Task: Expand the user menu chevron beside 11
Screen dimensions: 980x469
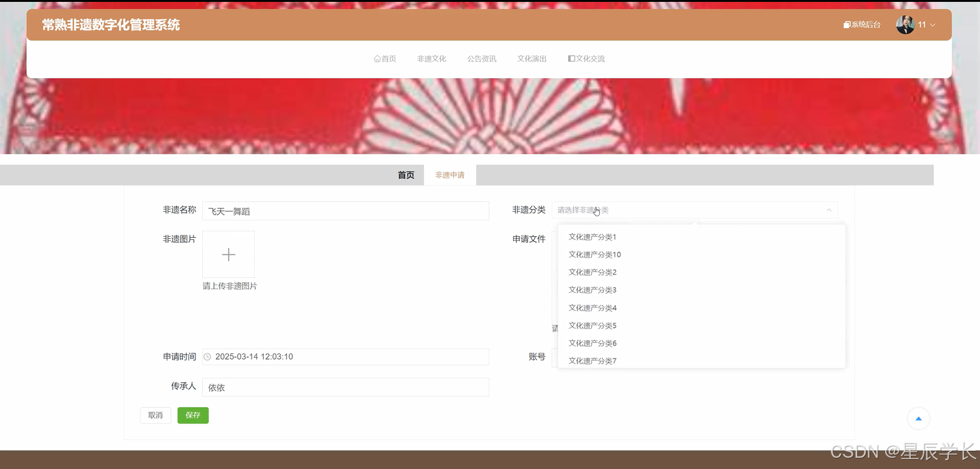Action: [x=933, y=25]
